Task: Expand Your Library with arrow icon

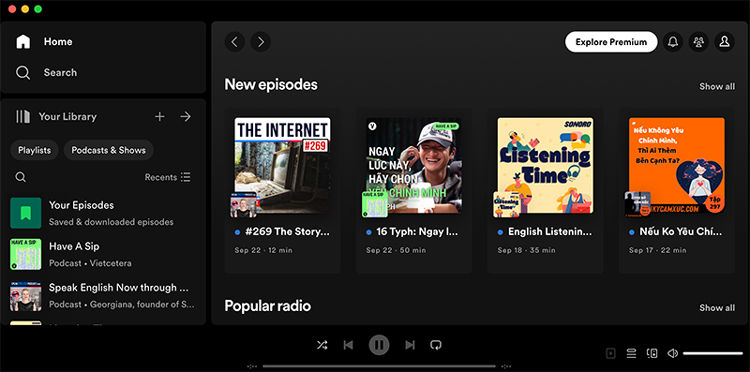Action: (x=186, y=117)
